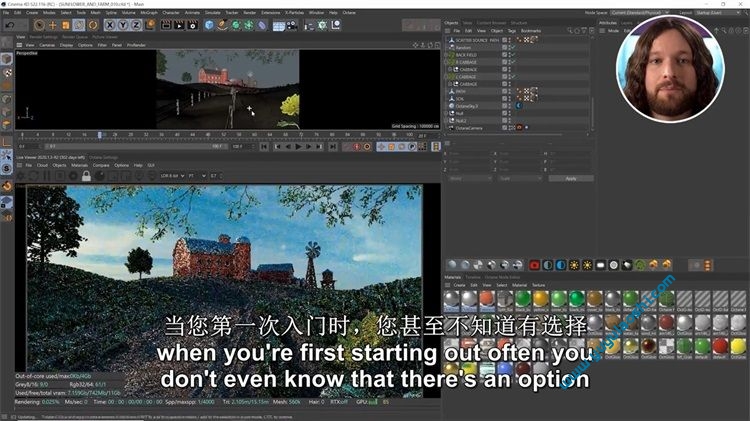Expand the Null object hierarchy
This screenshot has height=421, width=750.
click(x=447, y=114)
